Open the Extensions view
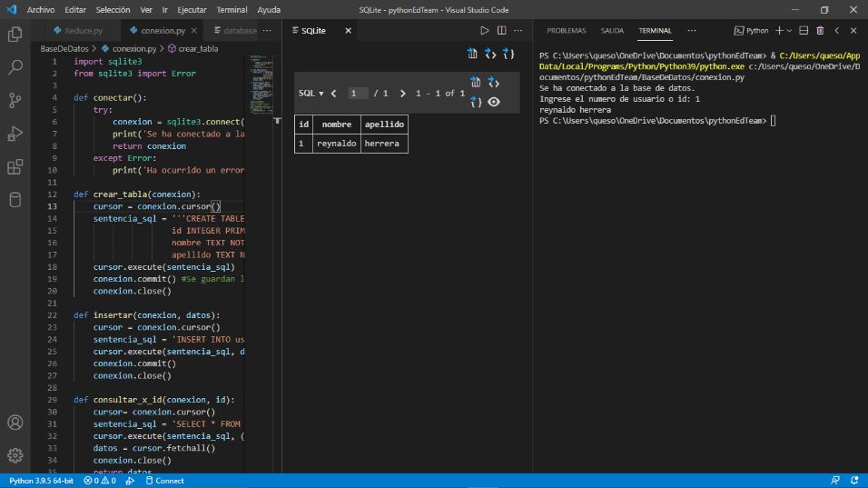This screenshot has height=488, width=868. tap(15, 166)
